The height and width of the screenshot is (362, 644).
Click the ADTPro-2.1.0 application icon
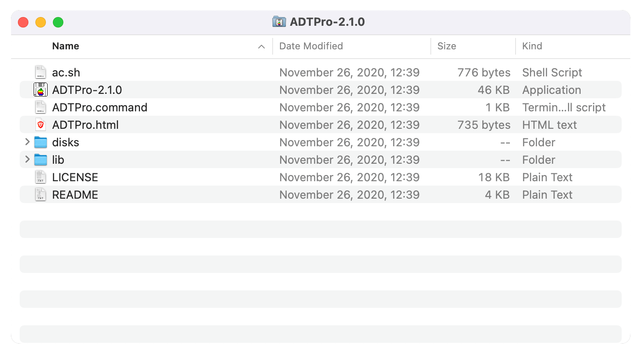pyautogui.click(x=41, y=90)
